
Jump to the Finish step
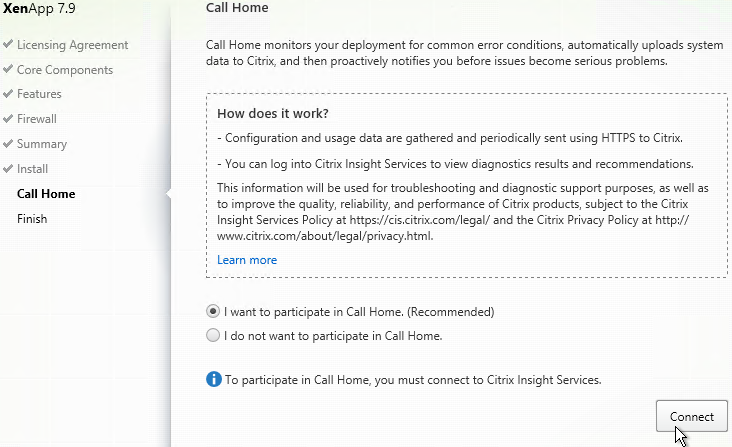click(32, 219)
